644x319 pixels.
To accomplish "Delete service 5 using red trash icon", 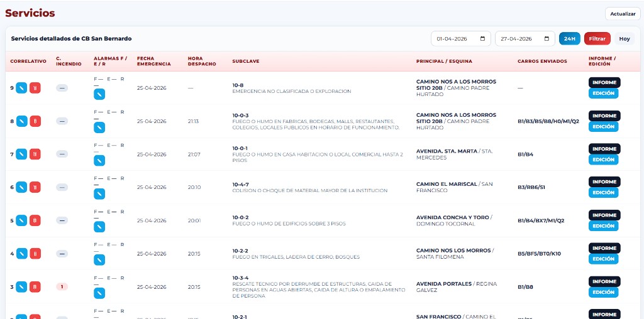I will pyautogui.click(x=35, y=220).
